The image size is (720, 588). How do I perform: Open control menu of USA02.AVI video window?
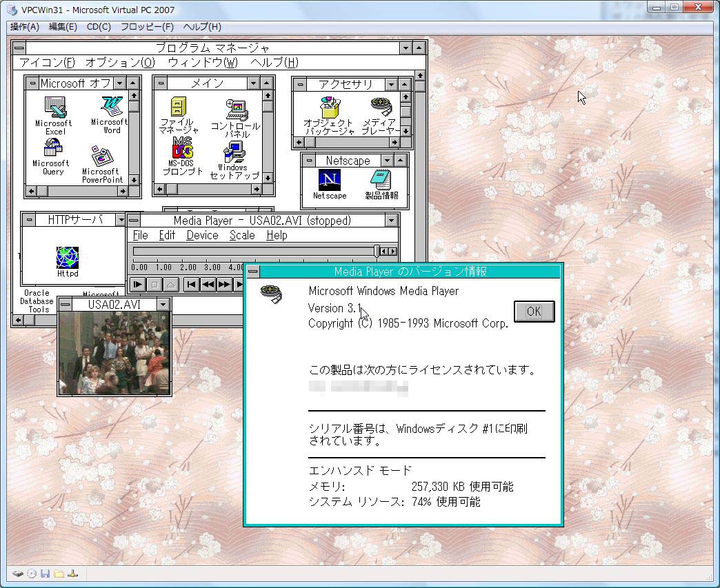(66, 304)
